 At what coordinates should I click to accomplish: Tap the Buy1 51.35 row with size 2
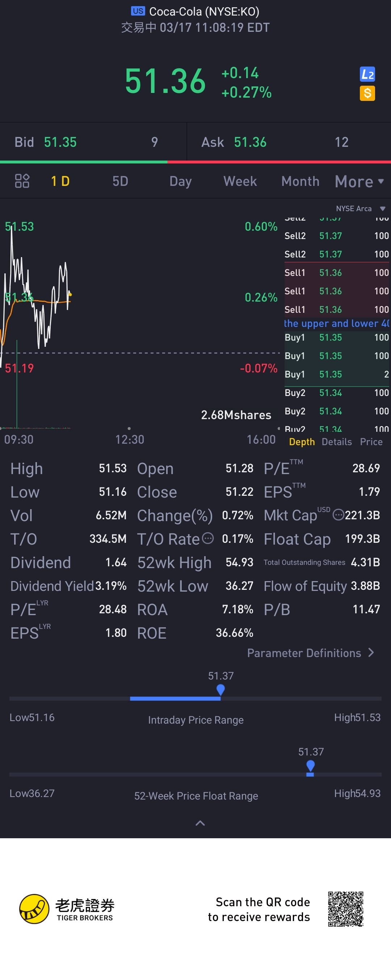point(337,374)
